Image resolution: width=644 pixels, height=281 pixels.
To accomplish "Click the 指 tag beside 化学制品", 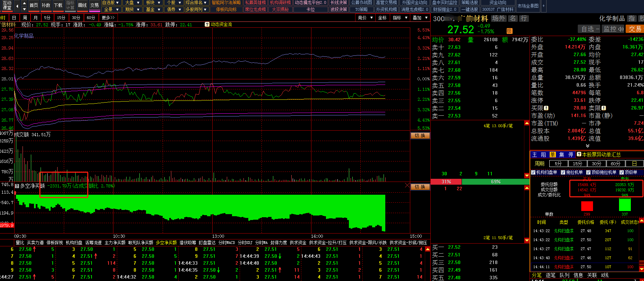I will click(632, 18).
